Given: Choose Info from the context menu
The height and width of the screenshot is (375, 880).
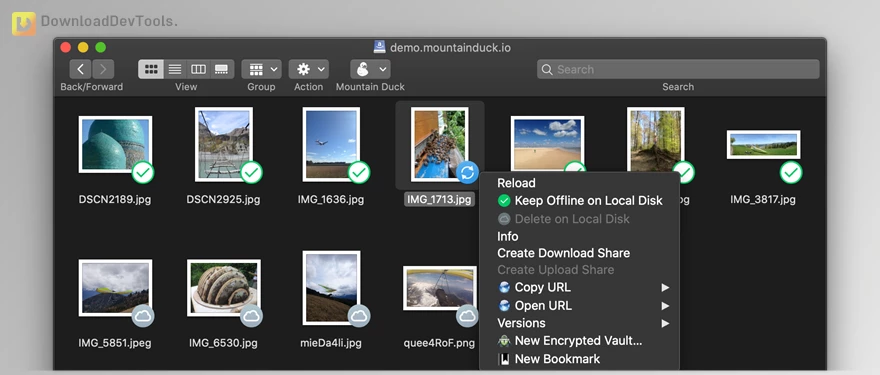Looking at the screenshot, I should point(579,236).
